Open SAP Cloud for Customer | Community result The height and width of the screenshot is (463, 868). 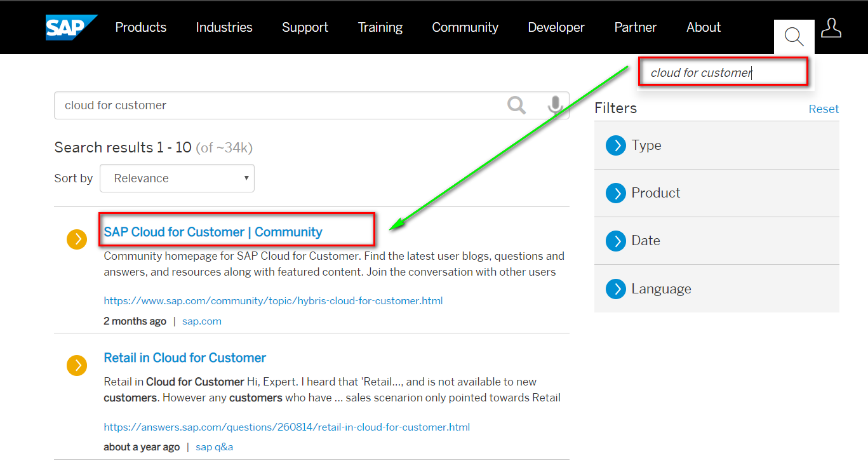[213, 232]
